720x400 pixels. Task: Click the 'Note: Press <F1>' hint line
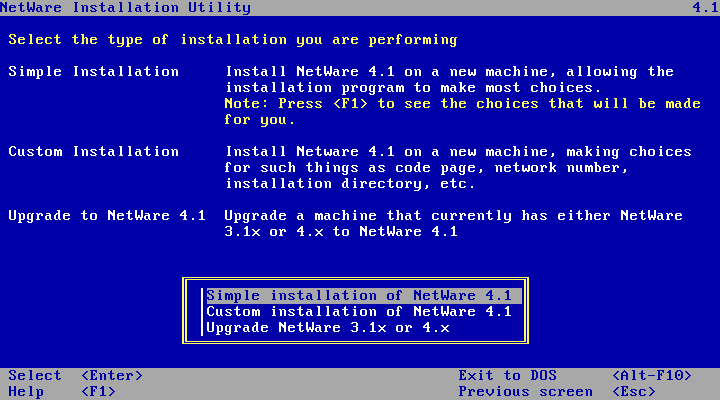(462, 104)
